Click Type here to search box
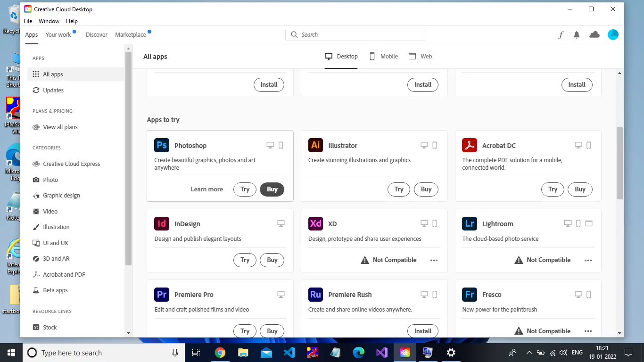644x362 pixels. click(x=103, y=353)
